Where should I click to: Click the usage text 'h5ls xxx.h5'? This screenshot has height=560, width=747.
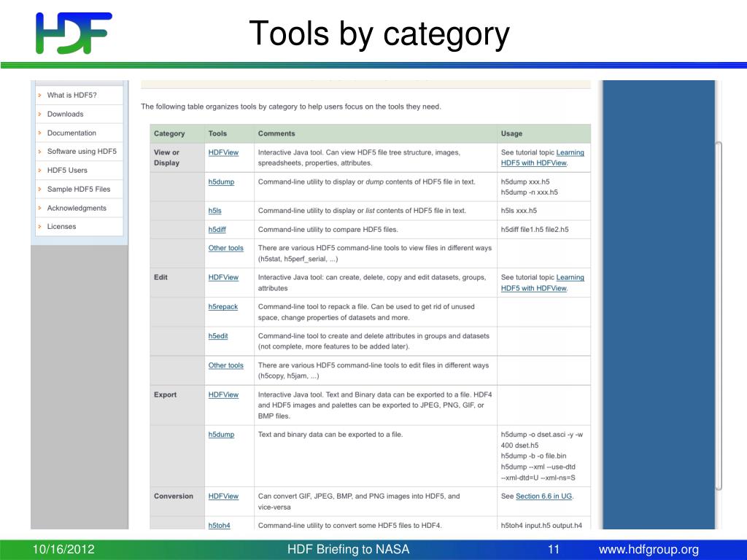click(x=519, y=211)
